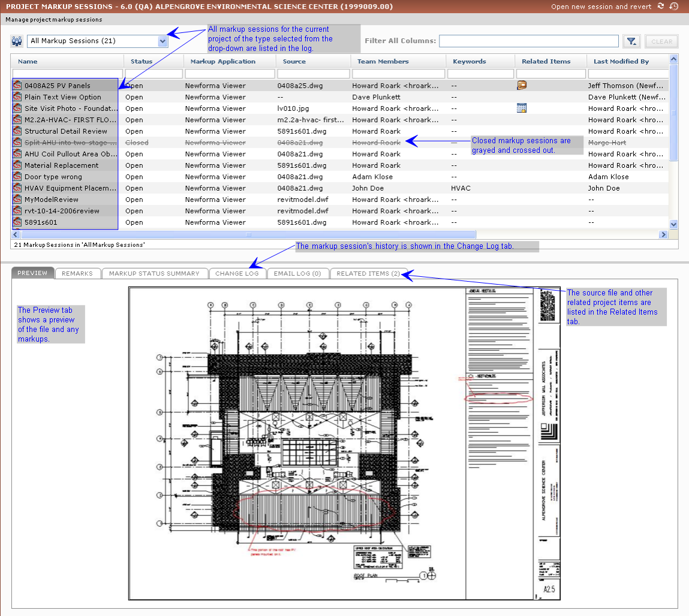Click markup icon for rvt-10-14-2006review
689x616 pixels.
(x=17, y=211)
